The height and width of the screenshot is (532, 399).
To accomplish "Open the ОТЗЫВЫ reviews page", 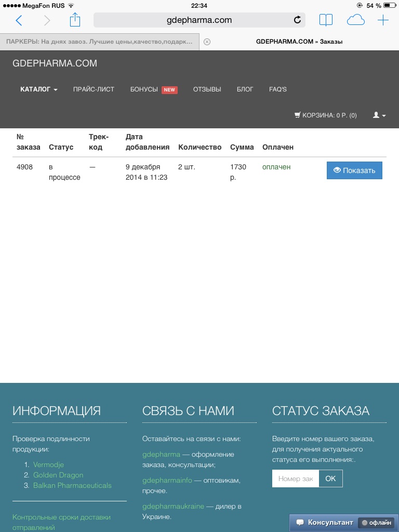I will 207,89.
